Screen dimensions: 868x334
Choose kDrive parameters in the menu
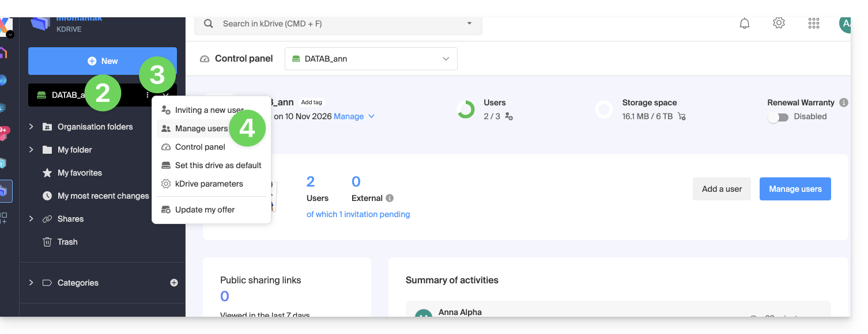pos(209,184)
